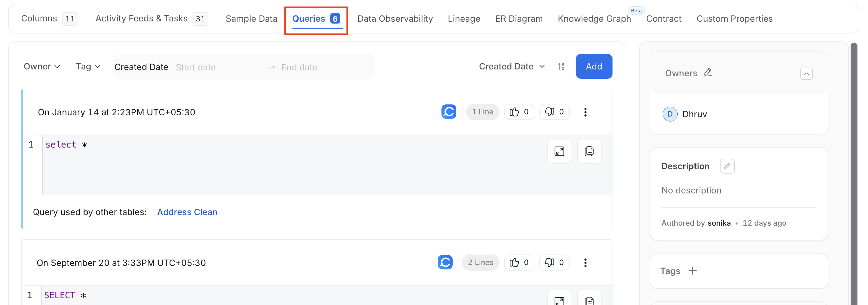Open more options menu for September 20 query
This screenshot has width=868, height=305.
coord(585,263)
